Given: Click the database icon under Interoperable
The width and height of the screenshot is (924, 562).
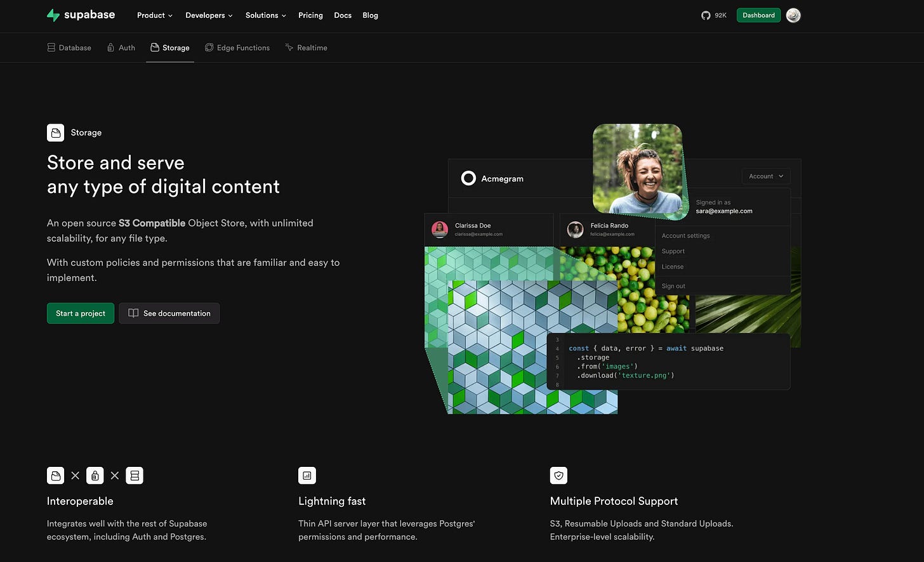Looking at the screenshot, I should (135, 475).
